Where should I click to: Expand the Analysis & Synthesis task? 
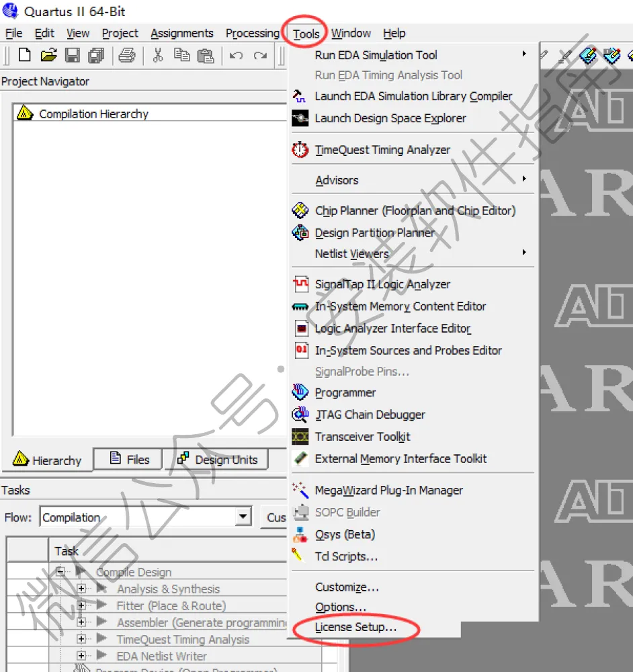click(x=81, y=589)
